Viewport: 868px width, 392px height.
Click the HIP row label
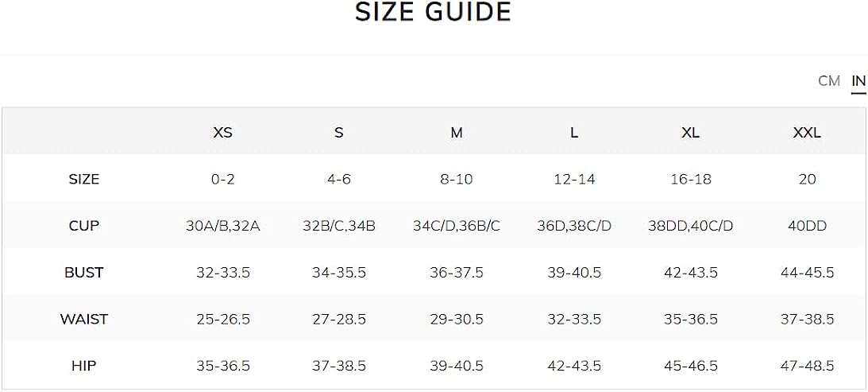(84, 366)
